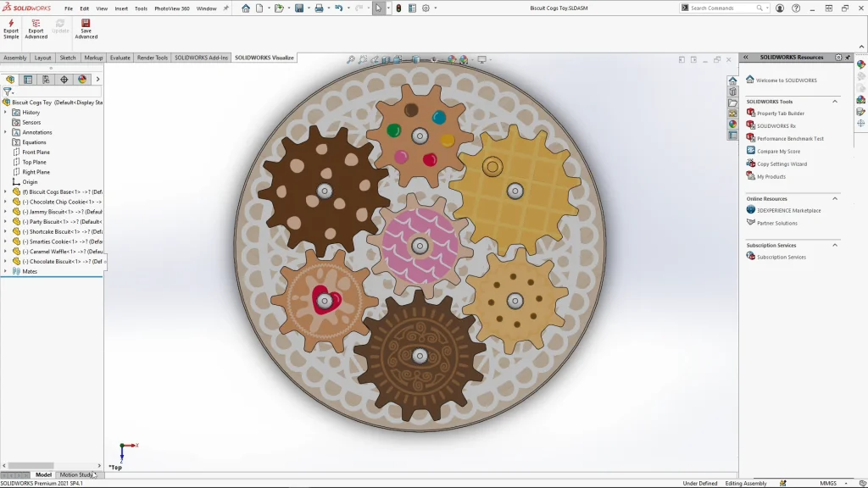Viewport: 868px width, 488px height.
Task: Open the DisplayManager color ball icon
Action: [x=82, y=80]
